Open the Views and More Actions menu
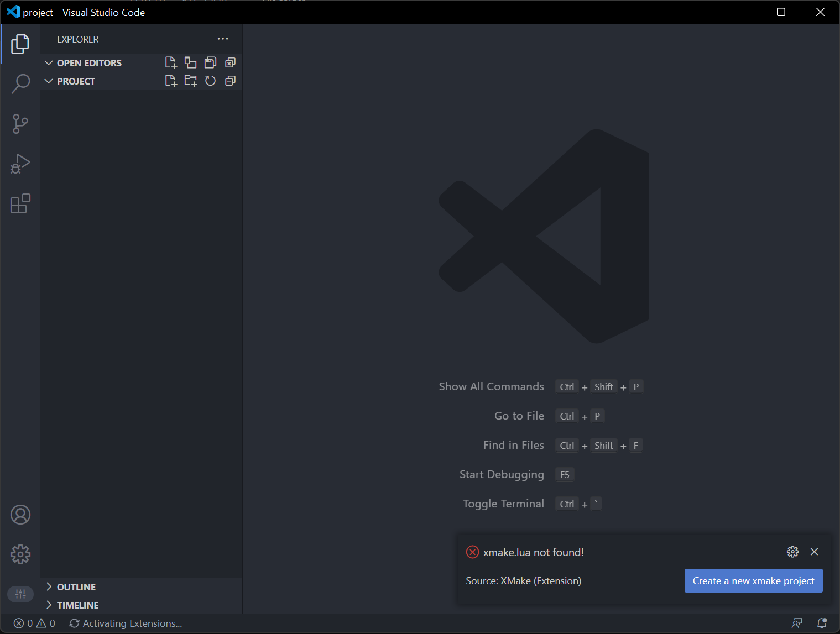The height and width of the screenshot is (634, 840). (x=223, y=39)
